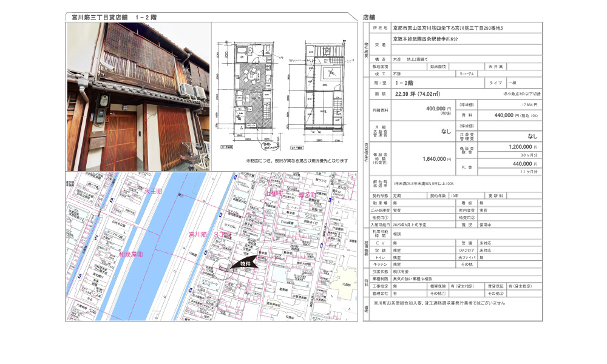
Task: Click the monthly rent 400,000 円
Action: (x=438, y=109)
